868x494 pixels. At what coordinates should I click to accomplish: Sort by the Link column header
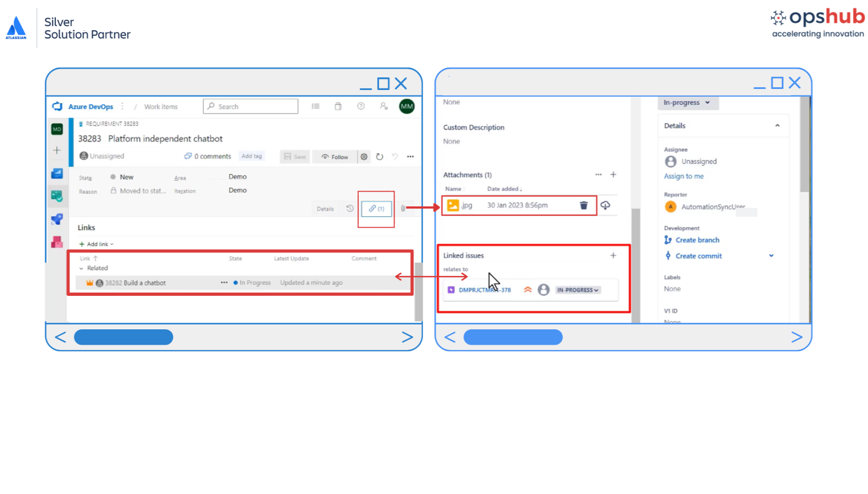[x=89, y=259]
